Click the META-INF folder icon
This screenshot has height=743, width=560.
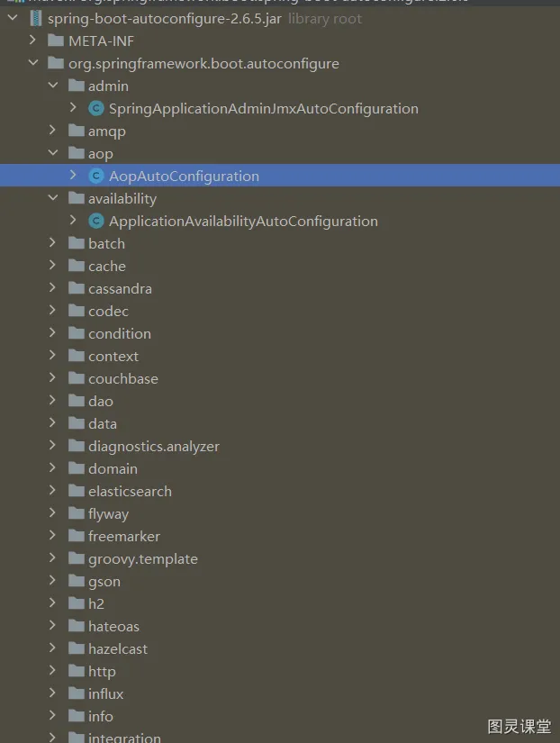(56, 41)
